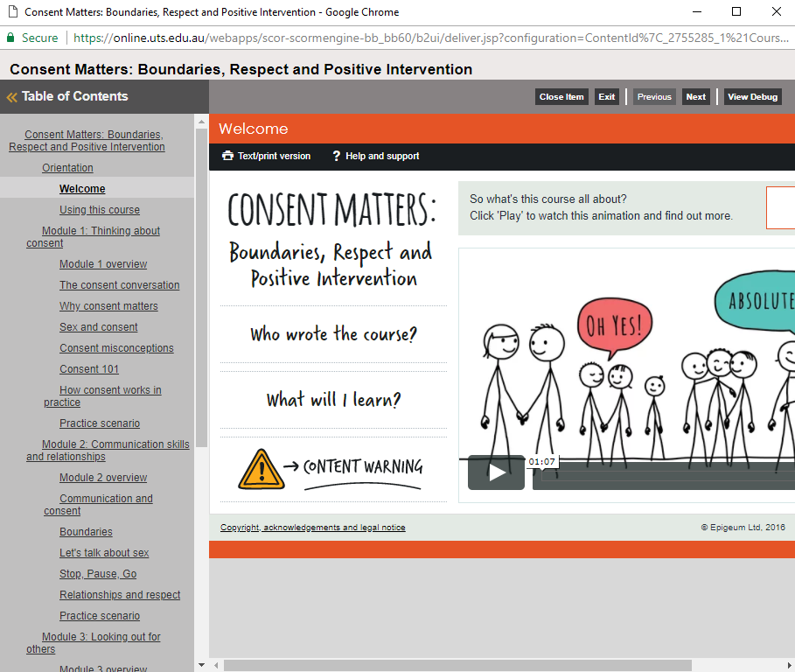
Task: Select 'Using this course' in contents
Action: [99, 210]
